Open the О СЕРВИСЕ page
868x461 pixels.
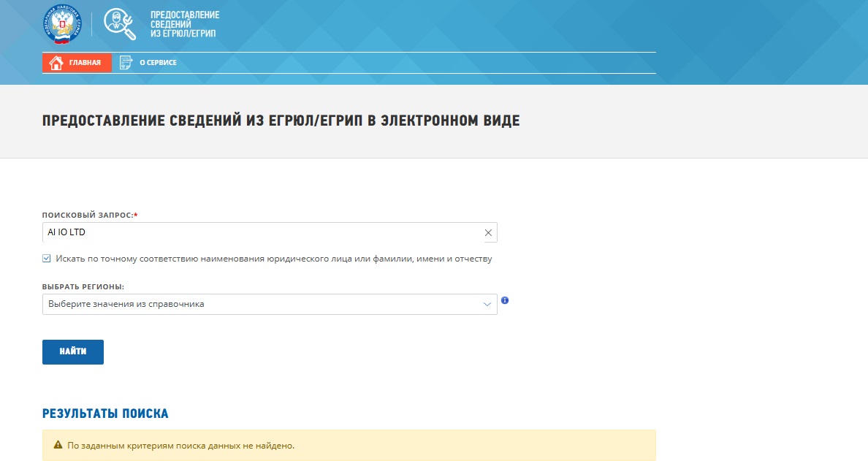coord(155,62)
